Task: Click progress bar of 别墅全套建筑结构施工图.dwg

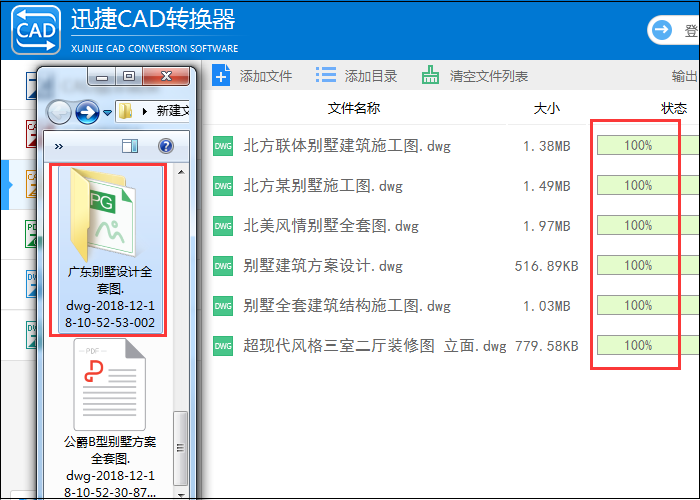Action: coord(648,305)
